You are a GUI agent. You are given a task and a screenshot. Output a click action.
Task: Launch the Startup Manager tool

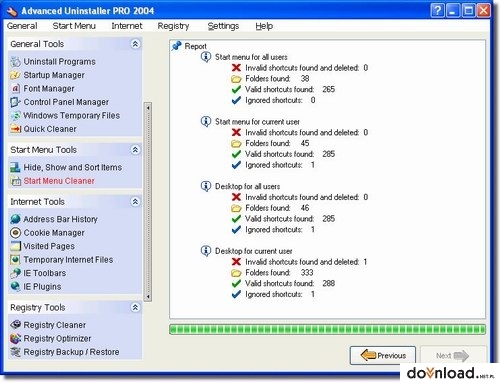coord(54,75)
